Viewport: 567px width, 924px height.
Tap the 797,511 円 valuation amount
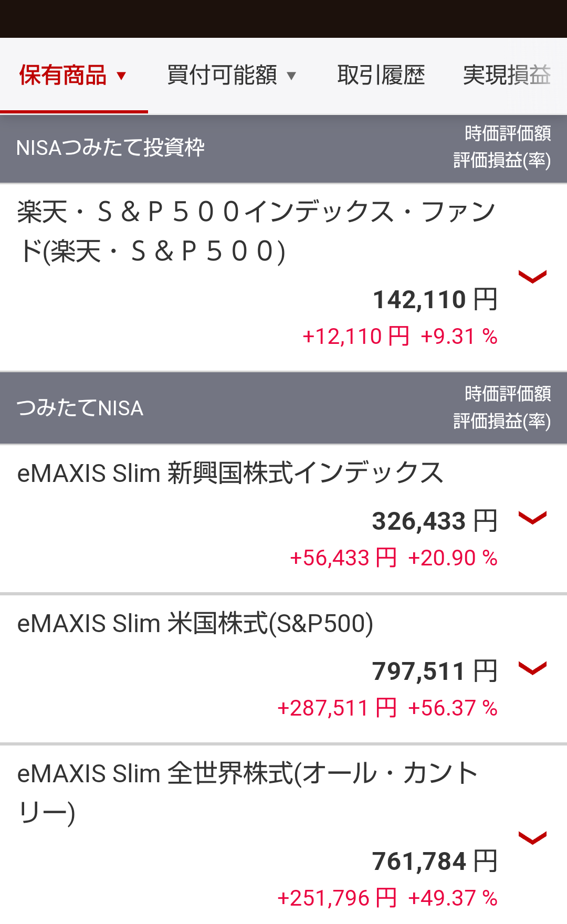pyautogui.click(x=435, y=671)
